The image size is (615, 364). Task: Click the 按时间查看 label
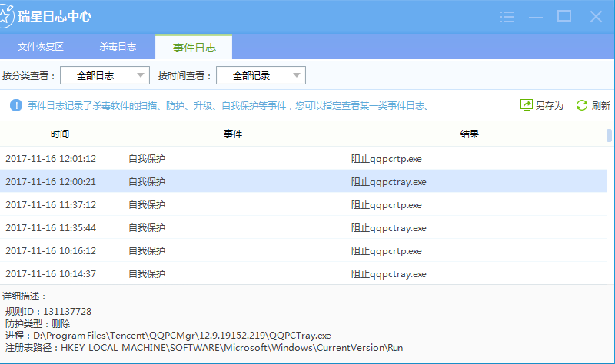pyautogui.click(x=185, y=75)
